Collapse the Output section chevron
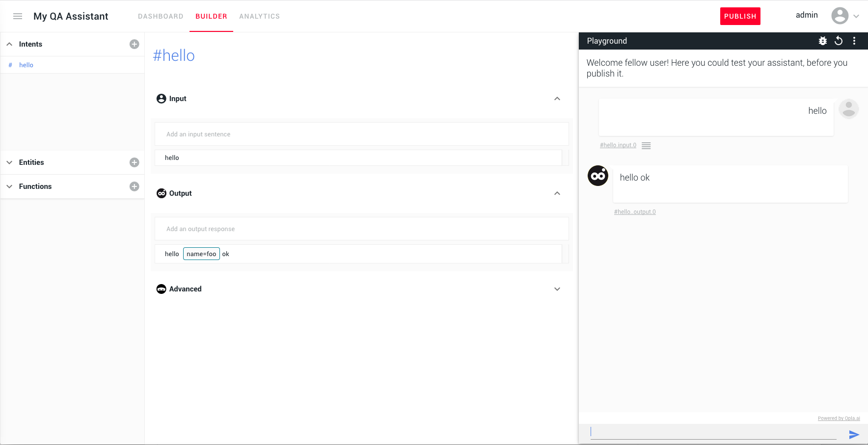The image size is (868, 445). (x=557, y=193)
